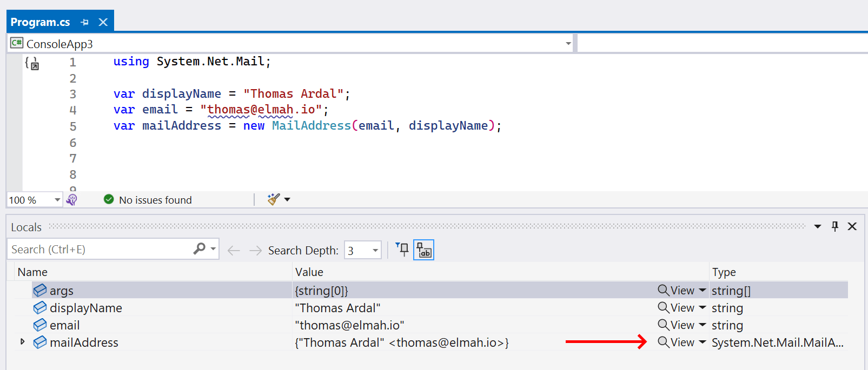This screenshot has width=868, height=370.
Task: Pin the Program.cs tab
Action: click(84, 22)
